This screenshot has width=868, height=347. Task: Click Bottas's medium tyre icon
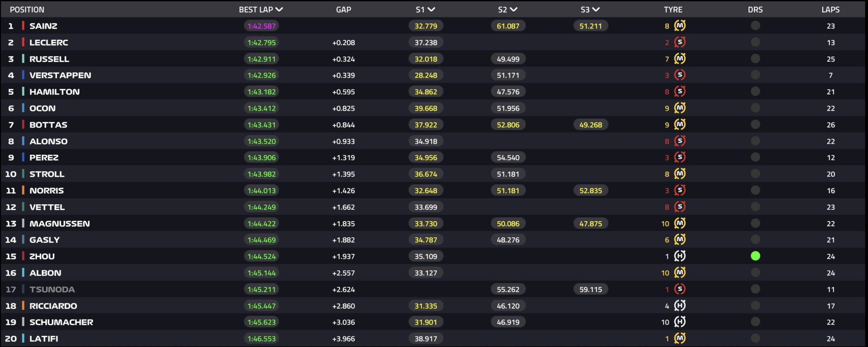(680, 125)
